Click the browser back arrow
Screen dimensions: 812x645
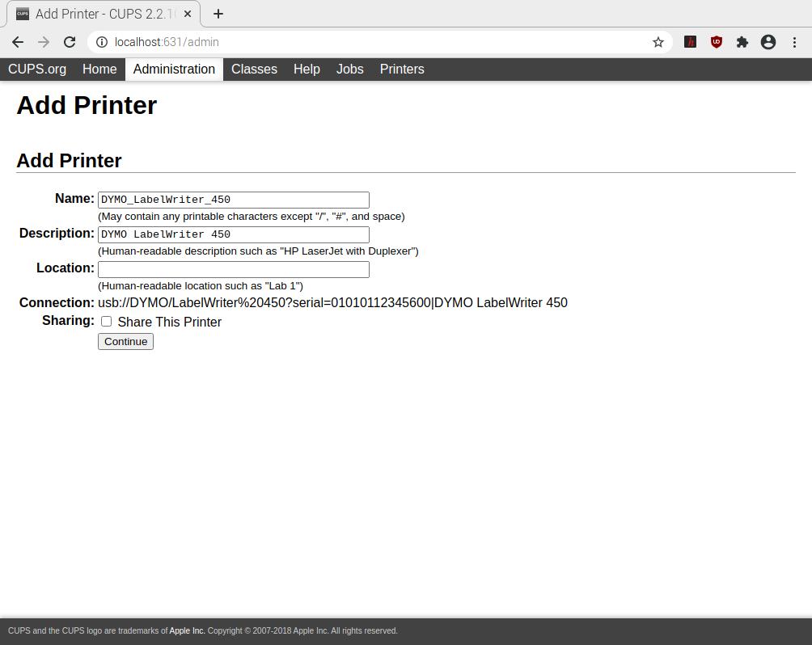tap(18, 42)
